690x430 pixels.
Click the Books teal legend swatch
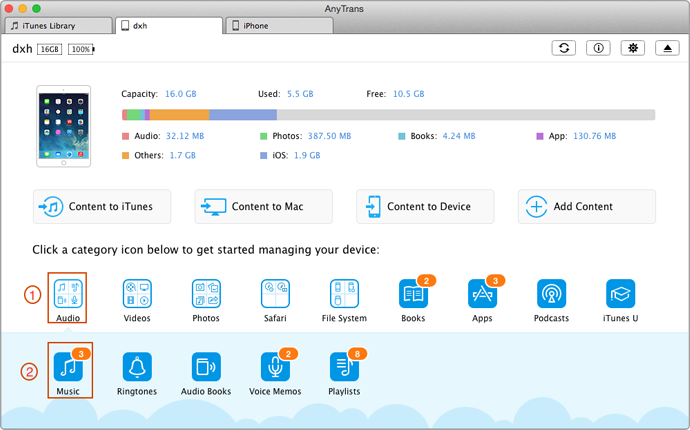click(x=402, y=136)
